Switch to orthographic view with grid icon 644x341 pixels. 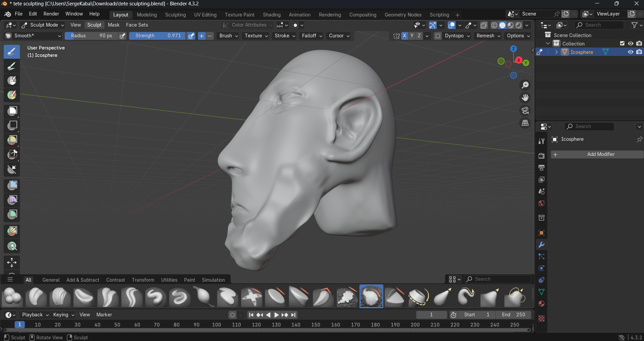coord(525,123)
